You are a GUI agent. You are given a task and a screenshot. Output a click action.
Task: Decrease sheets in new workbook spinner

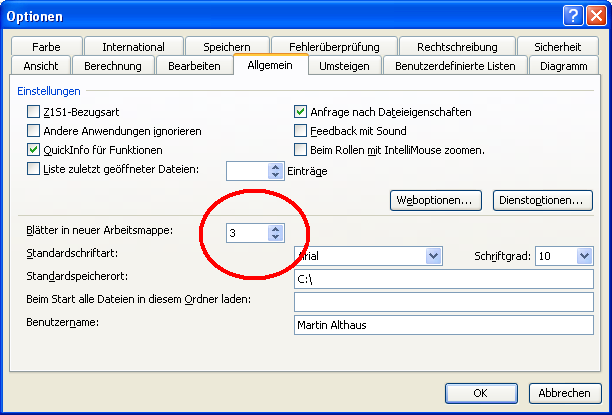[x=276, y=238]
